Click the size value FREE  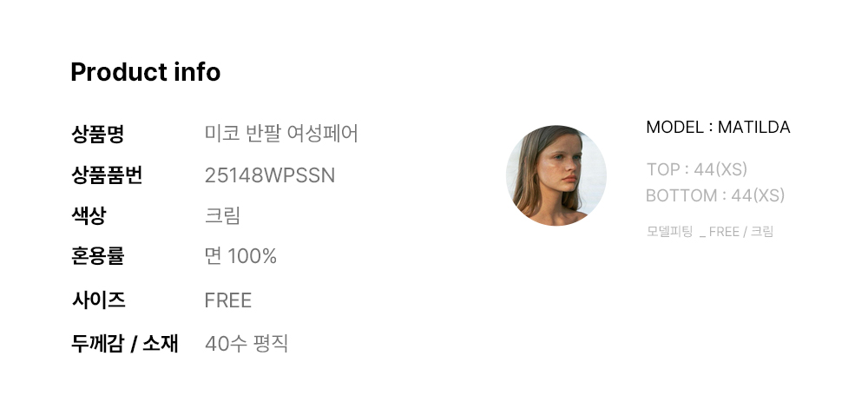[x=227, y=300]
